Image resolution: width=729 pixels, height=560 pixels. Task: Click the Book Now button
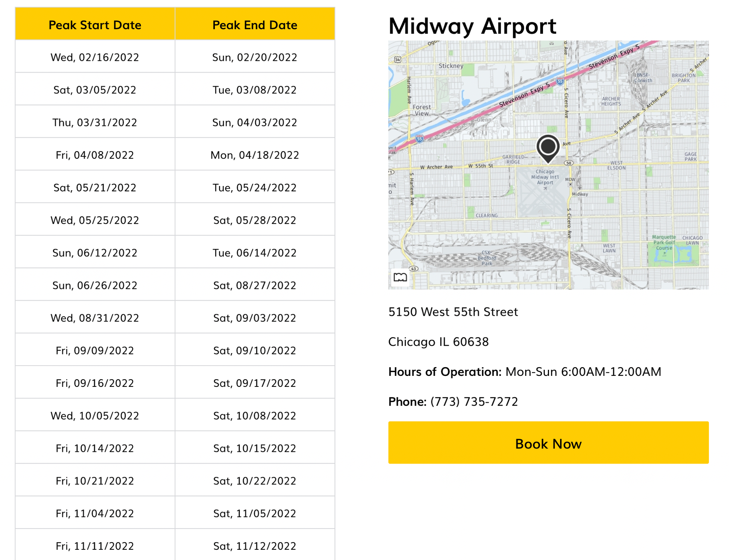(548, 443)
